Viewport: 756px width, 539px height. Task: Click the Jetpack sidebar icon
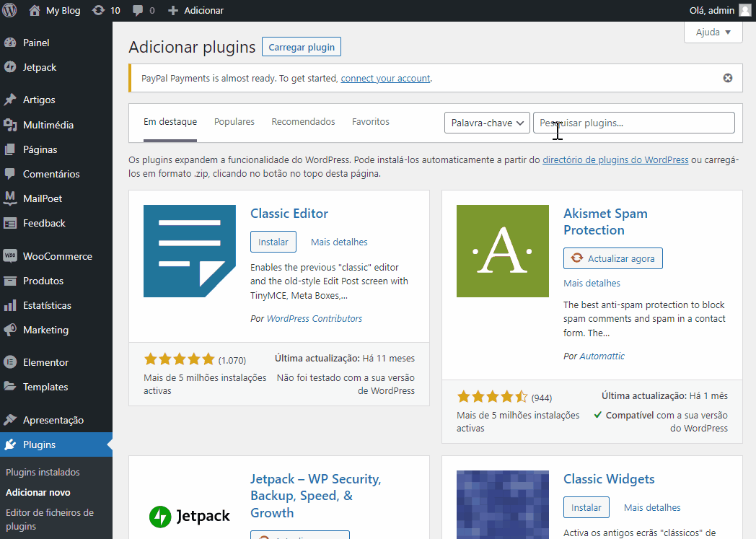coord(10,67)
